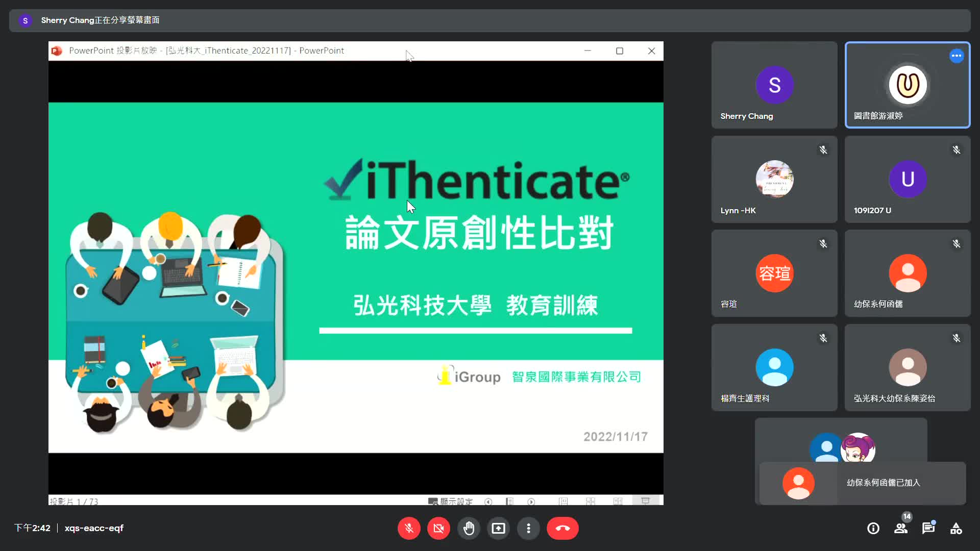Image resolution: width=980 pixels, height=551 pixels.
Task: Open the activities panel icon
Action: [x=956, y=529]
